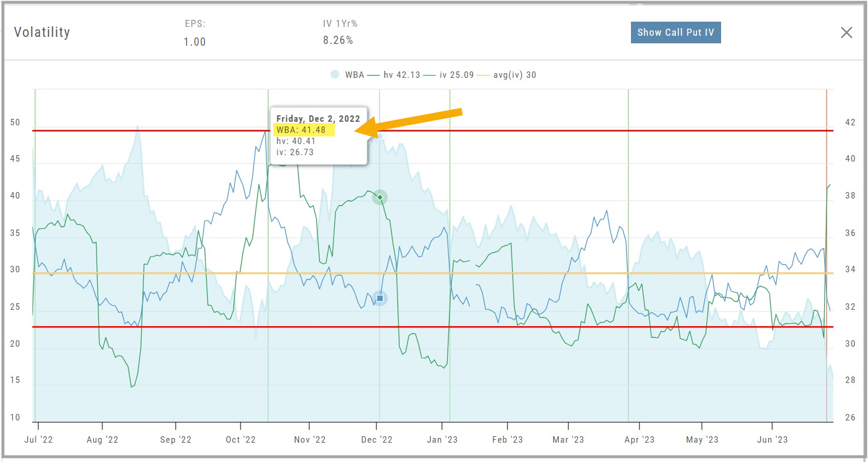The width and height of the screenshot is (868, 462).
Task: Select the Dec '22 x-axis label
Action: coord(377,440)
